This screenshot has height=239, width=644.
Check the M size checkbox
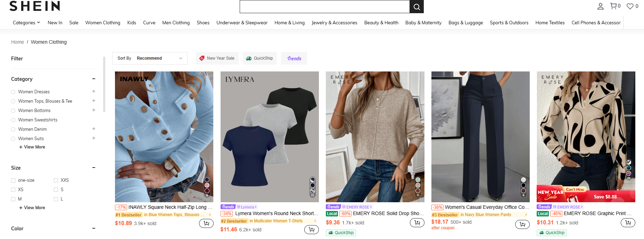(x=13, y=199)
